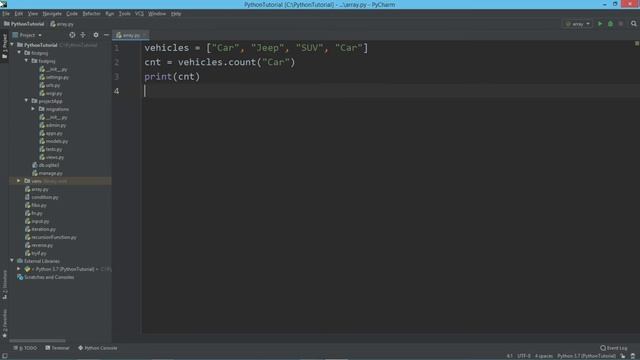
Task: Toggle the vertical Project tool window button
Action: coord(4,46)
